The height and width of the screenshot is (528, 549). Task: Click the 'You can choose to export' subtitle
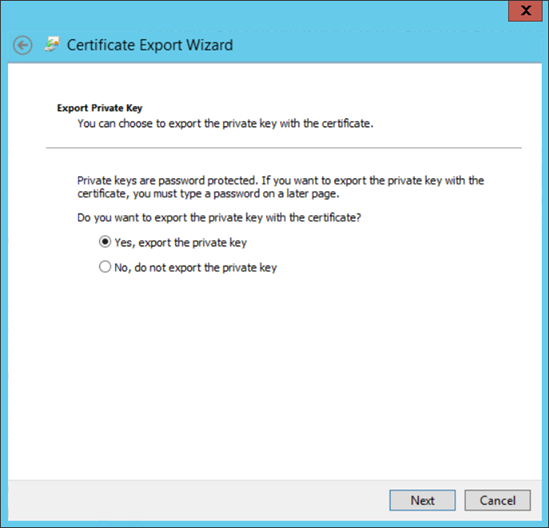click(225, 124)
